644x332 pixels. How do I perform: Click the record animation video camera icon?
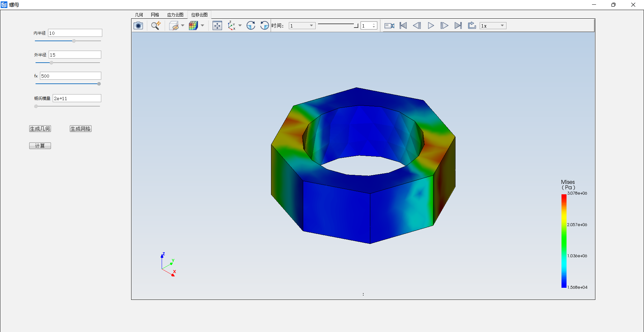[389, 26]
